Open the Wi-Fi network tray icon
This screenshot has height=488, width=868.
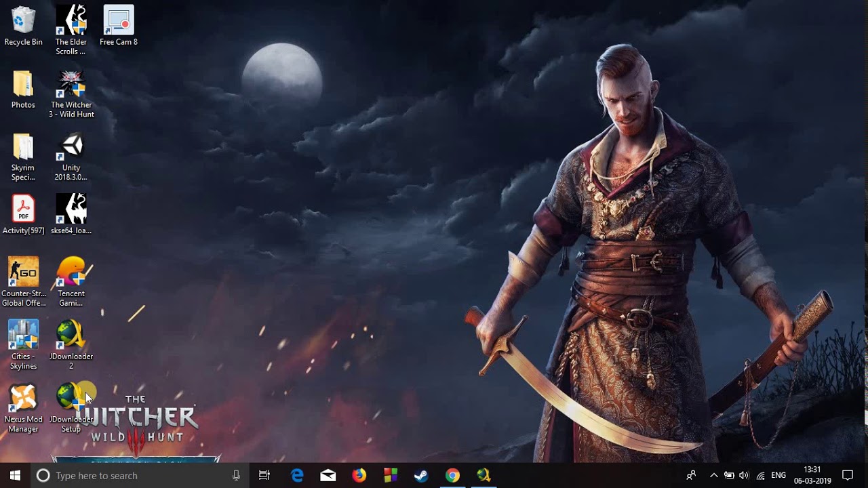pos(760,475)
